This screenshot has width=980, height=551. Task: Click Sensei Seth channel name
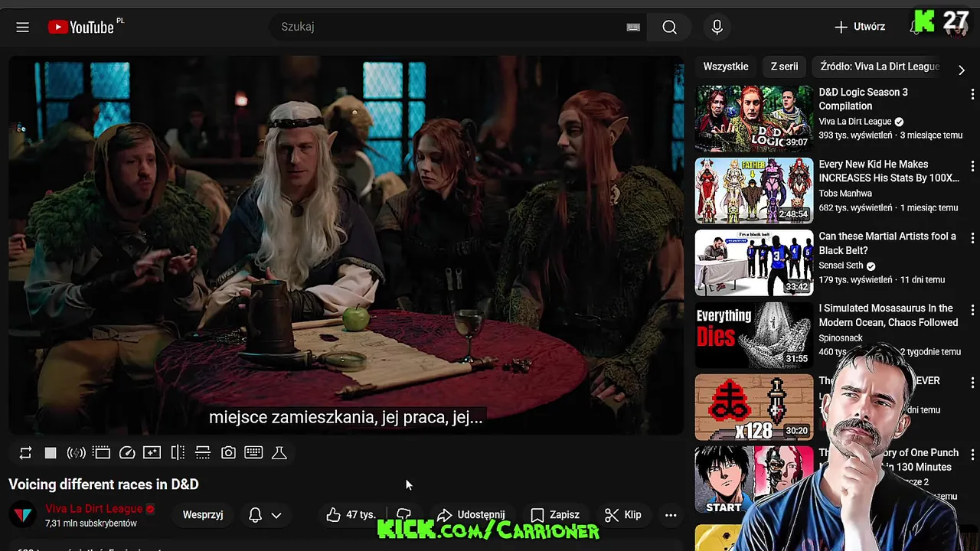point(841,266)
